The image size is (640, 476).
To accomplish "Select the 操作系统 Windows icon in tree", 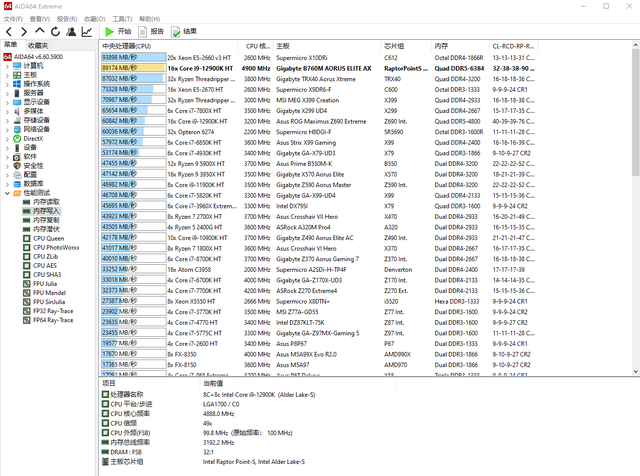I will [x=17, y=84].
